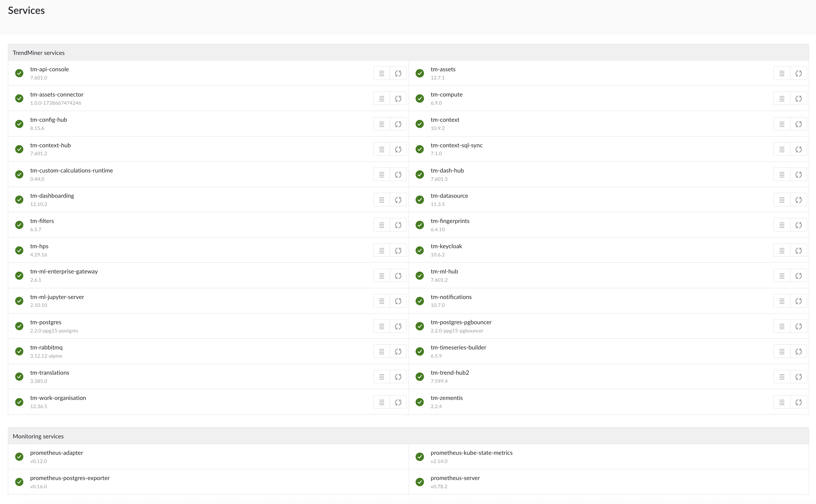
Task: Click version 2.2.0-ppg15-postgres text
Action: pyautogui.click(x=54, y=331)
